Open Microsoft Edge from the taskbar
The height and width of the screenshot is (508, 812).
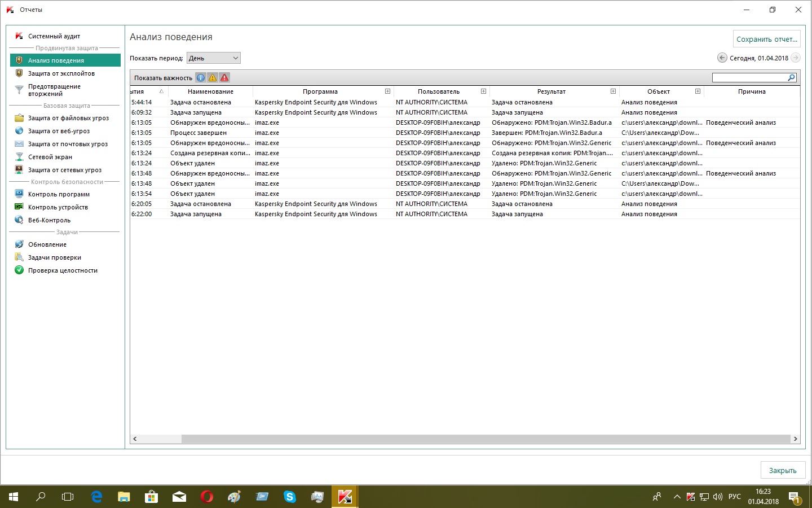point(96,497)
